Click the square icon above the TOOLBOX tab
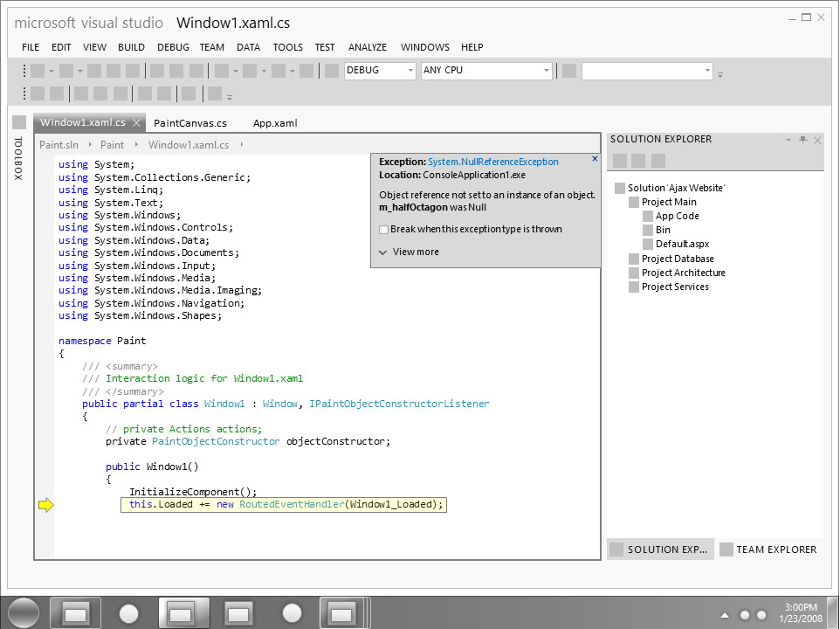 click(19, 122)
